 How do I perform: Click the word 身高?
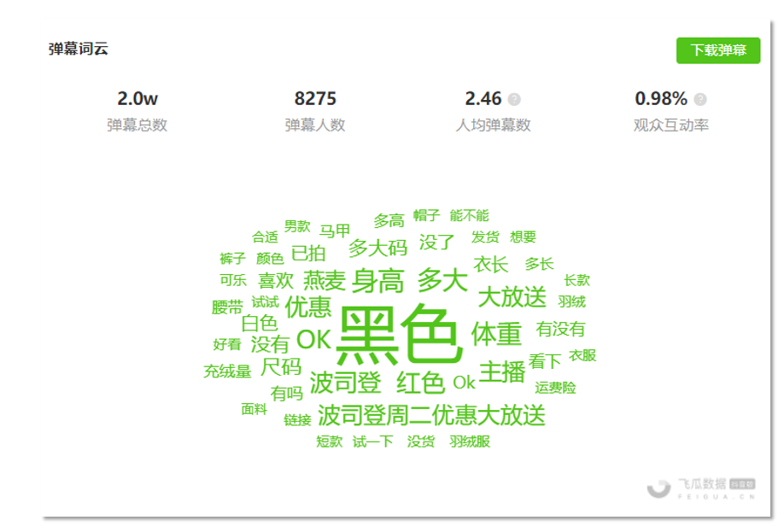click(x=378, y=281)
